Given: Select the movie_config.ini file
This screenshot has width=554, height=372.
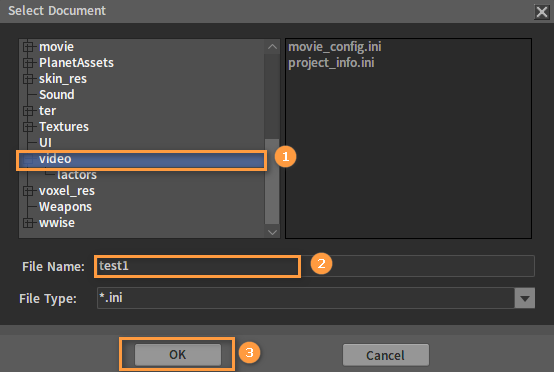Looking at the screenshot, I should pos(335,47).
